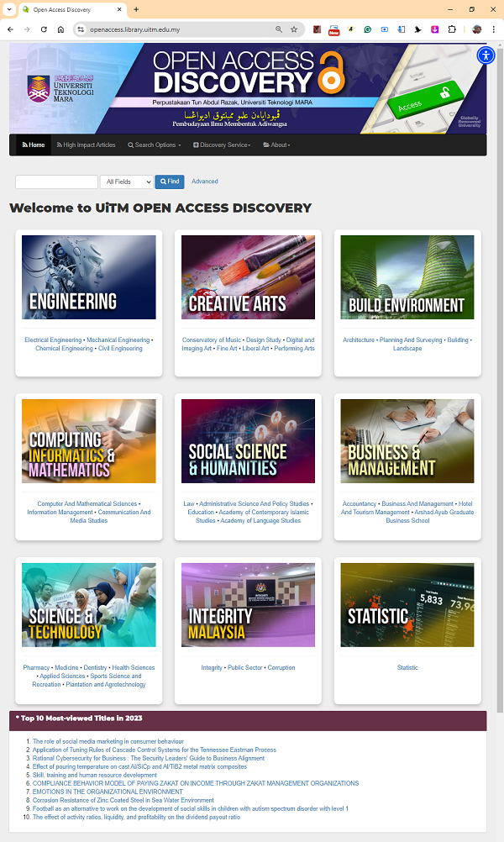This screenshot has height=842, width=504.
Task: Open the Civil Engineering link
Action: point(120,349)
